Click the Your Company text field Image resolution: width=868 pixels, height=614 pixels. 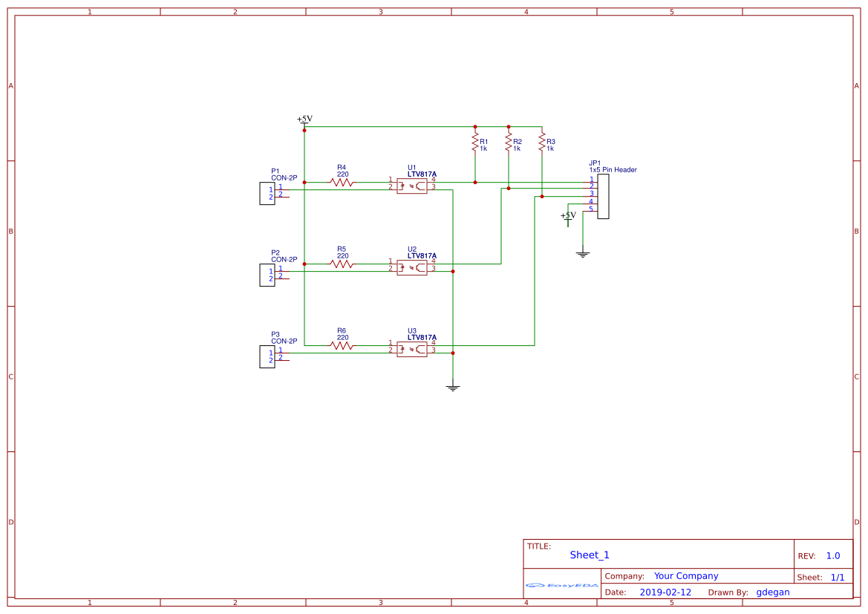[x=685, y=575]
